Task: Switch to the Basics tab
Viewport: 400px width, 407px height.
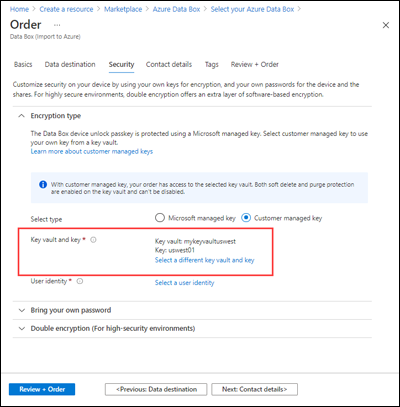Action: coord(23,64)
